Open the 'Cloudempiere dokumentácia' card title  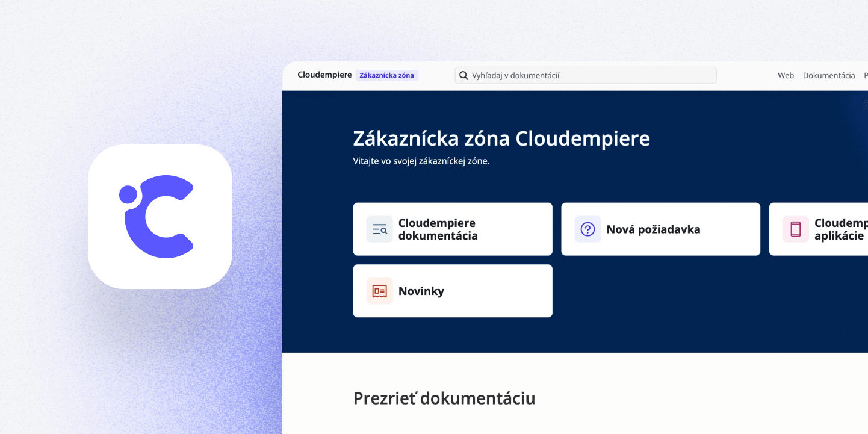[x=438, y=229]
